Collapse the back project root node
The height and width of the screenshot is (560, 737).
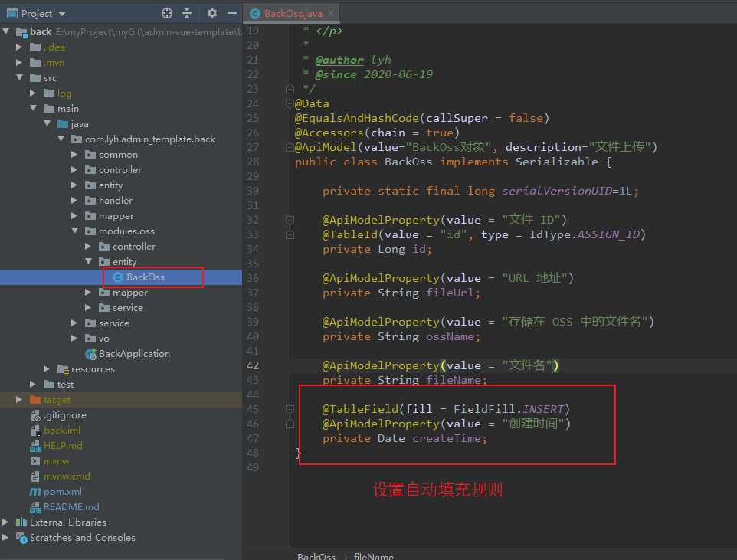click(x=6, y=31)
